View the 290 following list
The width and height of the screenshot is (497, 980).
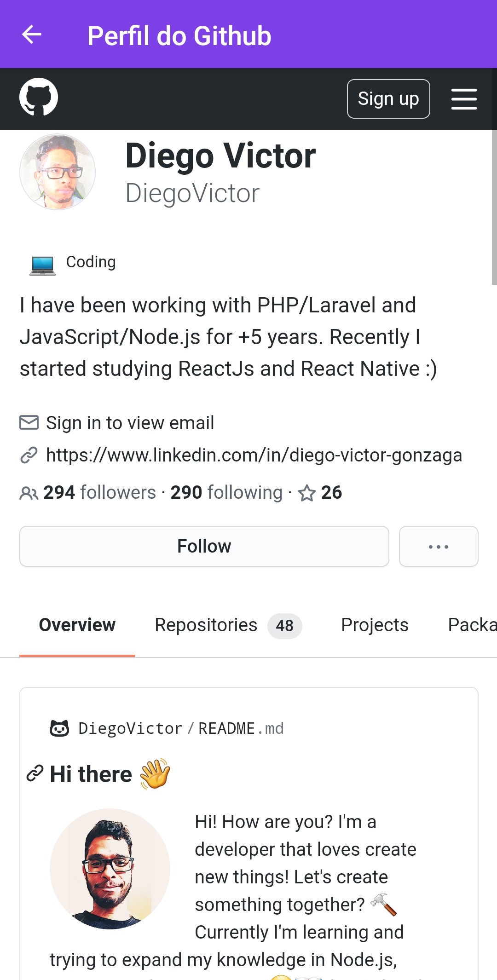coord(226,492)
